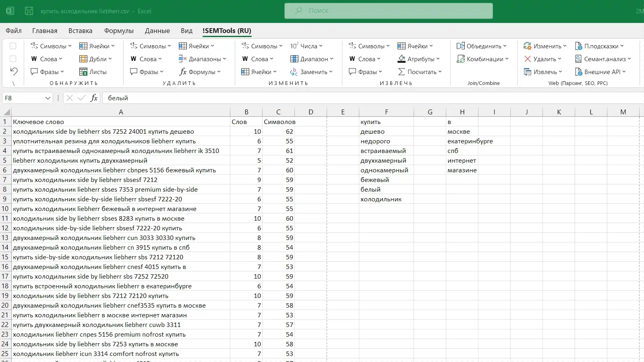Toggle the top checkbox in the ribbon

(x=13, y=46)
